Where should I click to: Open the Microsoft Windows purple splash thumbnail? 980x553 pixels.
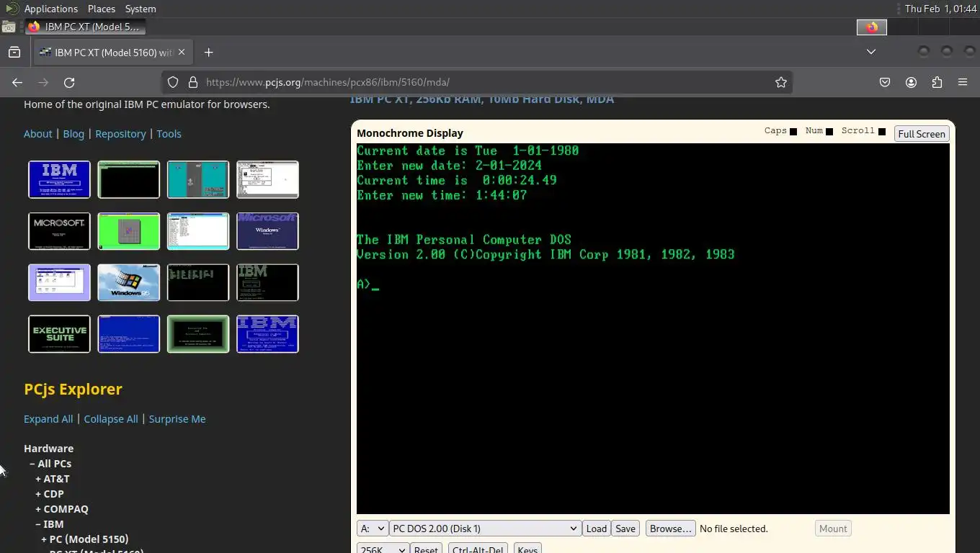[267, 231]
